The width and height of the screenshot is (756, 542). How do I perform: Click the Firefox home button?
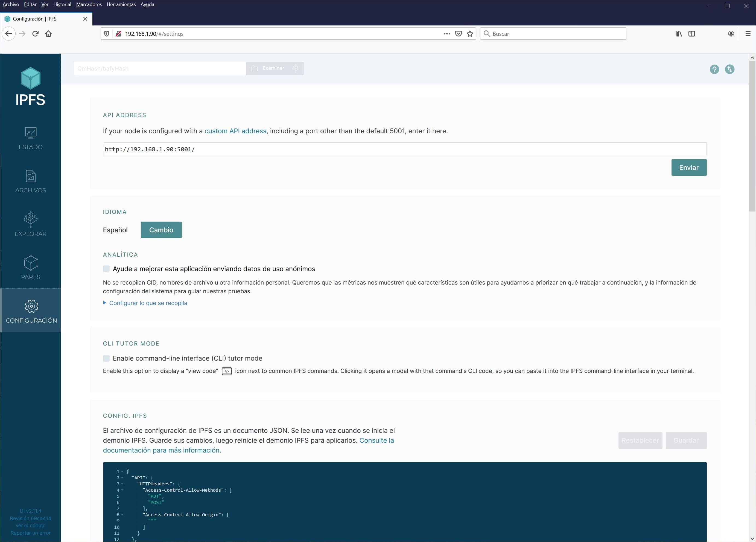[x=48, y=34]
